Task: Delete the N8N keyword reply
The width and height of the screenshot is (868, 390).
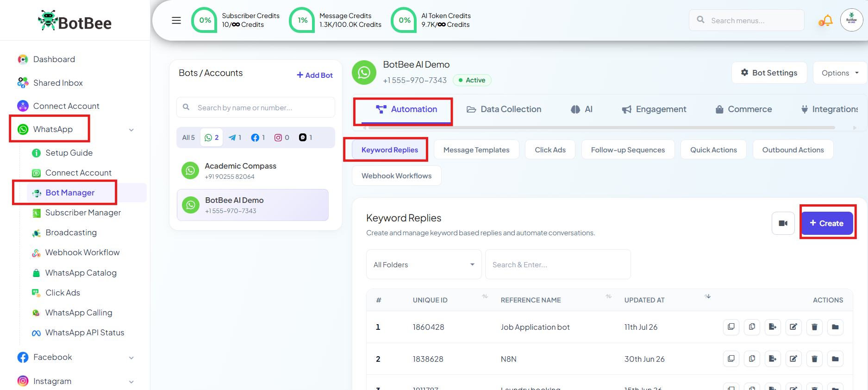Action: pyautogui.click(x=814, y=359)
